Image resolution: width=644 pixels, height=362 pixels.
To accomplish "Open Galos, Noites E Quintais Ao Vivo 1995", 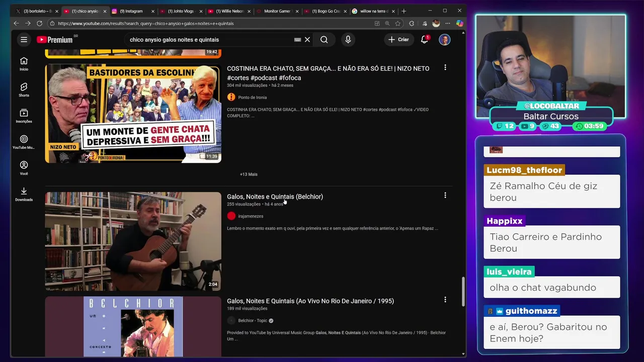I will coord(310,301).
